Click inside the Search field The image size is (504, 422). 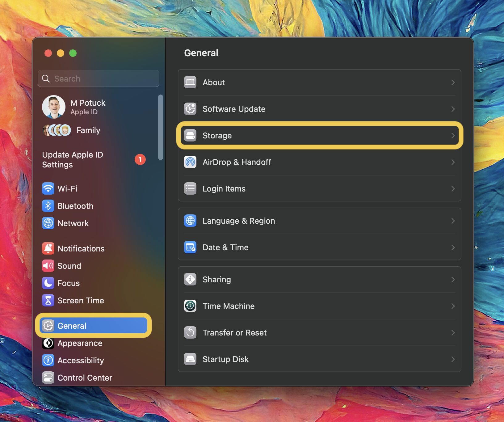tap(98, 78)
